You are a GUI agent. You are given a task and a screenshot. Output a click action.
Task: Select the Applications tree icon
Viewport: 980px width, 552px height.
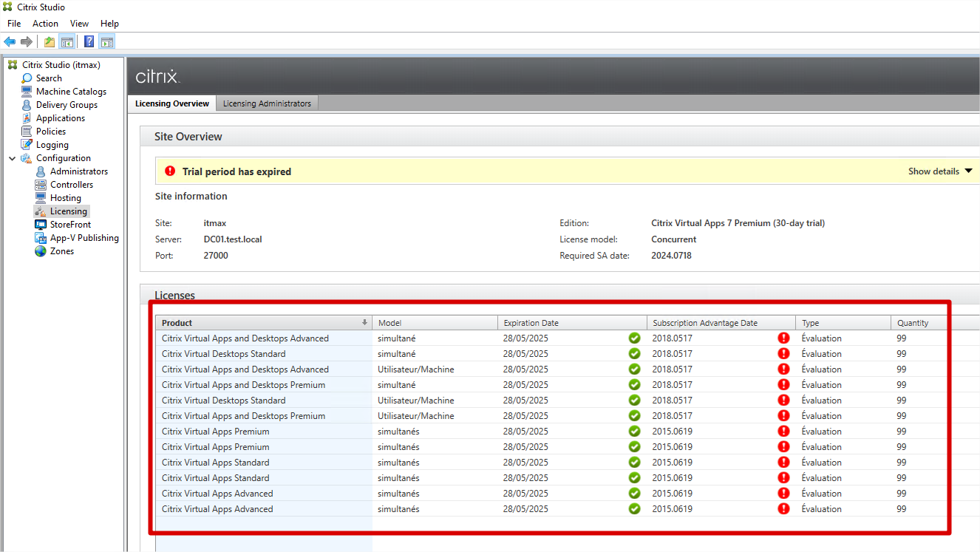tap(27, 118)
